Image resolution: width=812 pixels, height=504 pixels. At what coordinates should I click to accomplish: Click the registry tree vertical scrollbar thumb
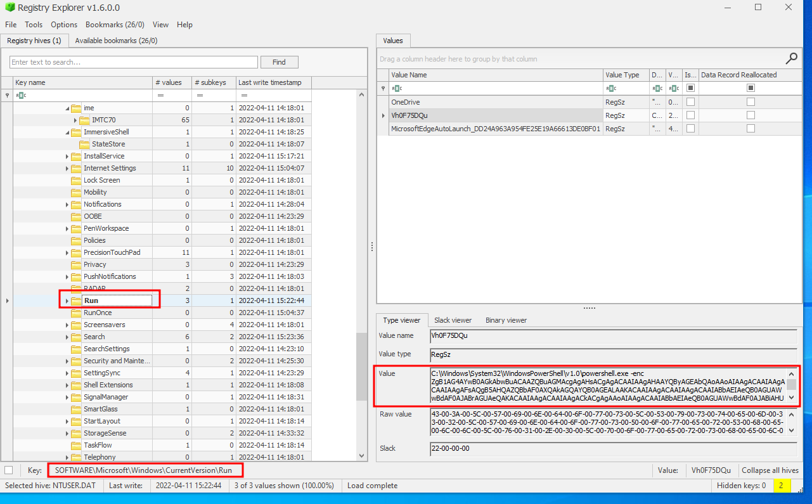coord(361,366)
